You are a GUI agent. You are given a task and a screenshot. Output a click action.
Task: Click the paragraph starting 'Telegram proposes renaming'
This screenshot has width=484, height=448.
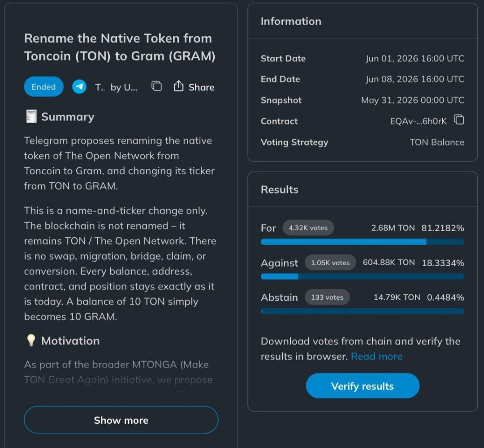(119, 163)
